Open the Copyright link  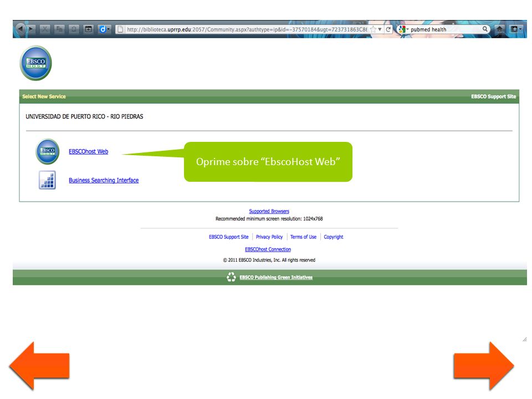pos(334,237)
